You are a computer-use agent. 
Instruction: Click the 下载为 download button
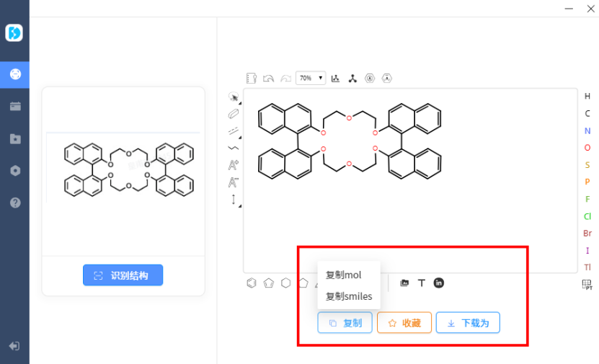[x=467, y=323]
